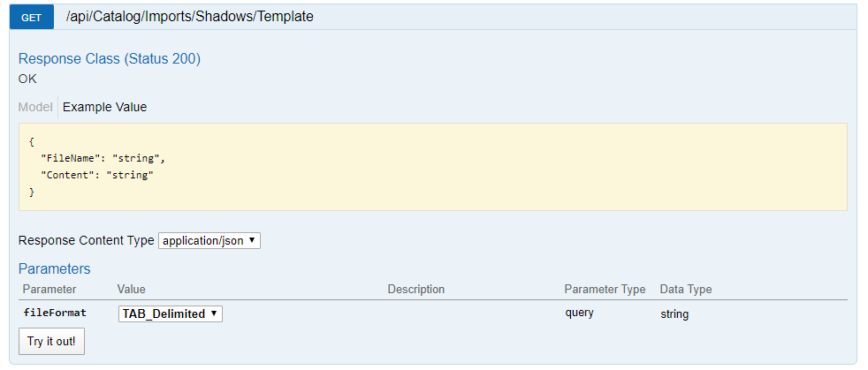Click the Value column header

131,290
